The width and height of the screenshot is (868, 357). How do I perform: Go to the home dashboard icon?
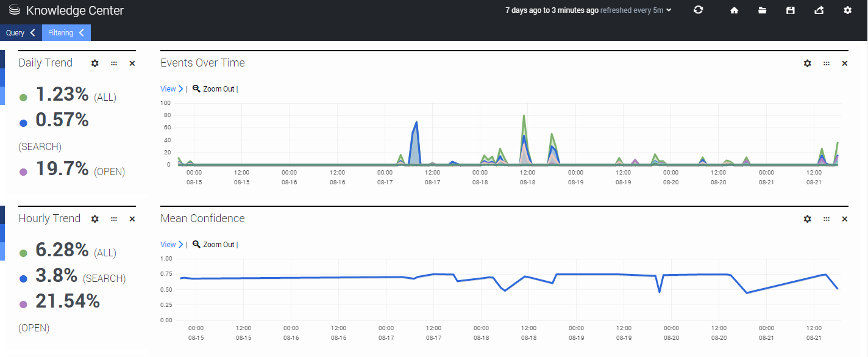(x=734, y=10)
